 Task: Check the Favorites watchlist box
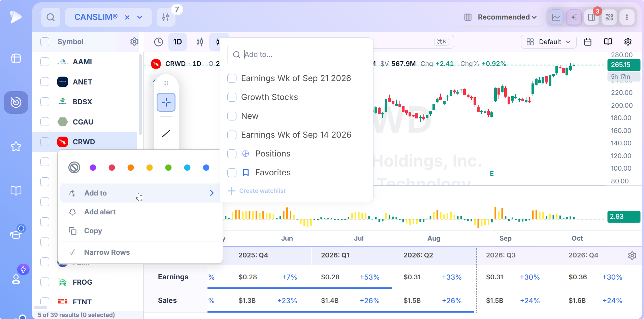tap(232, 173)
